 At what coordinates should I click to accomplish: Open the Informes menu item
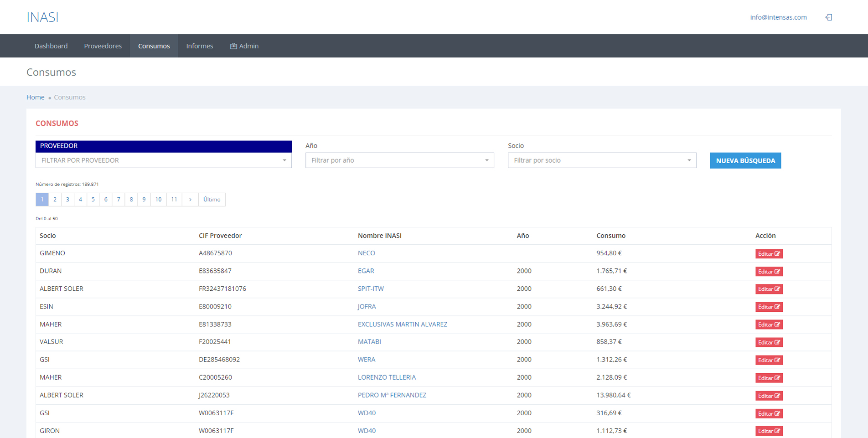(199, 46)
